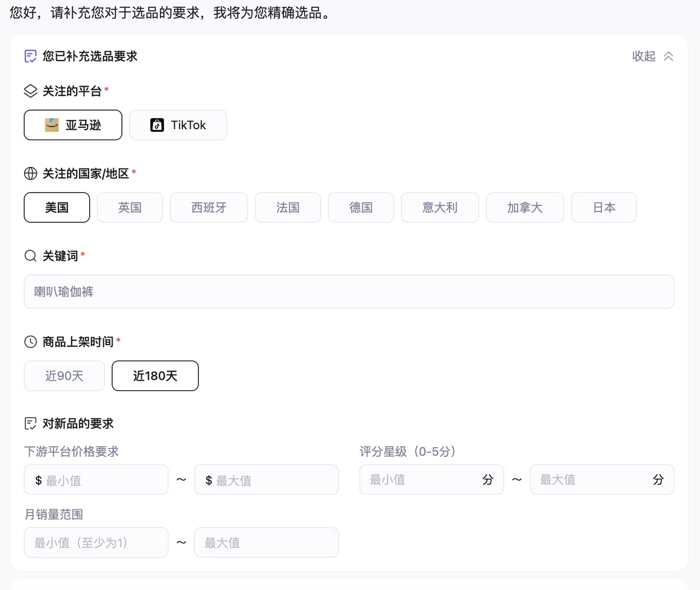Viewport: 700px width, 590px height.
Task: Focus the 关键词 keyword input field
Action: tap(349, 292)
